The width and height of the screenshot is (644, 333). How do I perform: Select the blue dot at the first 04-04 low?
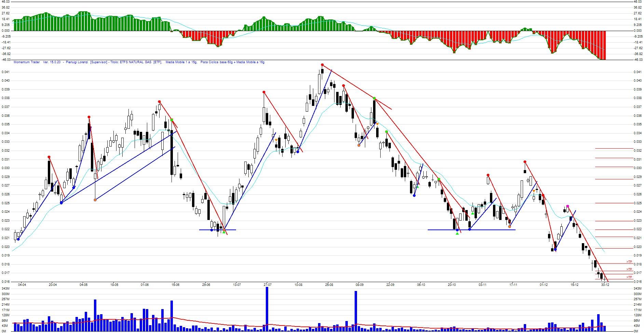pyautogui.click(x=18, y=239)
